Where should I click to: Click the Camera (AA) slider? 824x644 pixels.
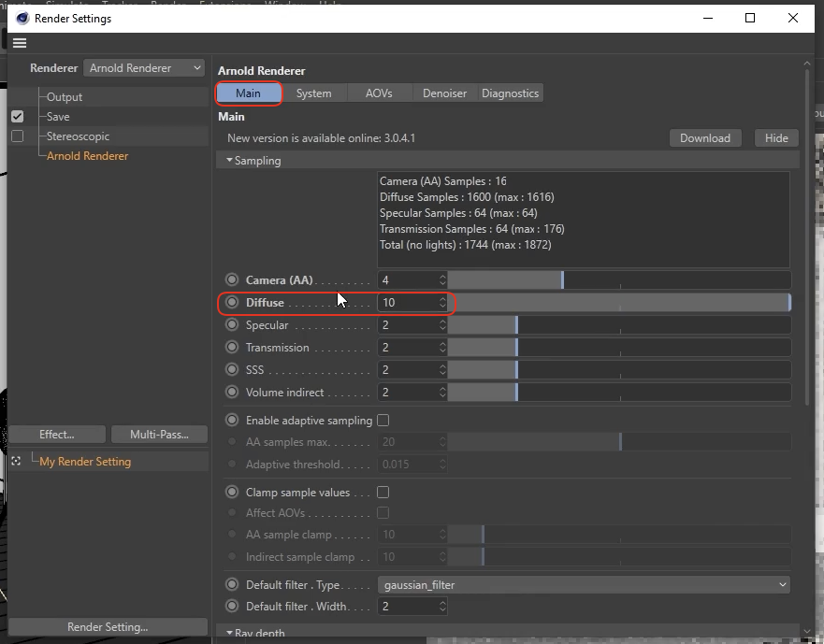(619, 280)
